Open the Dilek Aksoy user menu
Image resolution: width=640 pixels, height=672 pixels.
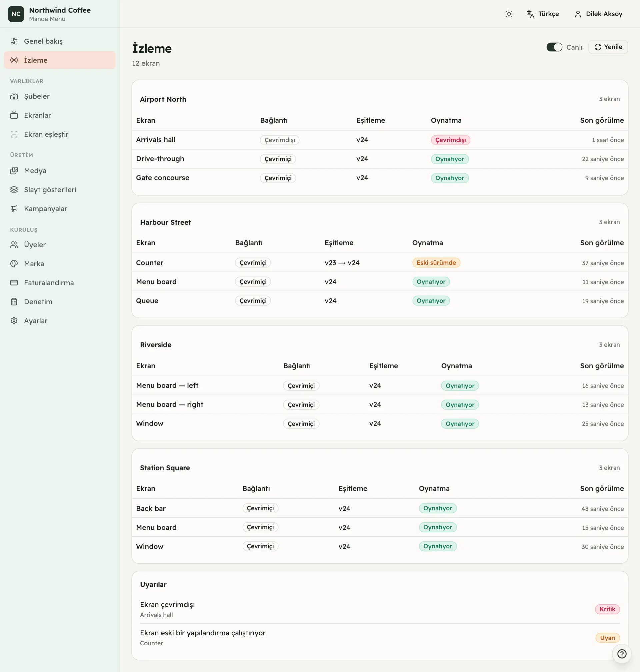[599, 14]
